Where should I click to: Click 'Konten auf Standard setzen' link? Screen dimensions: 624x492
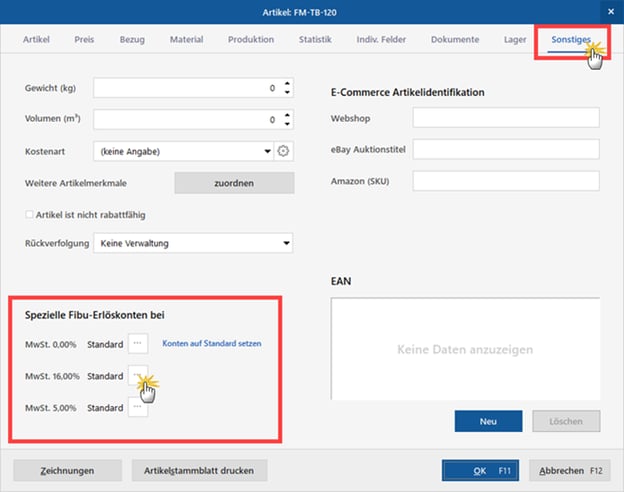211,343
